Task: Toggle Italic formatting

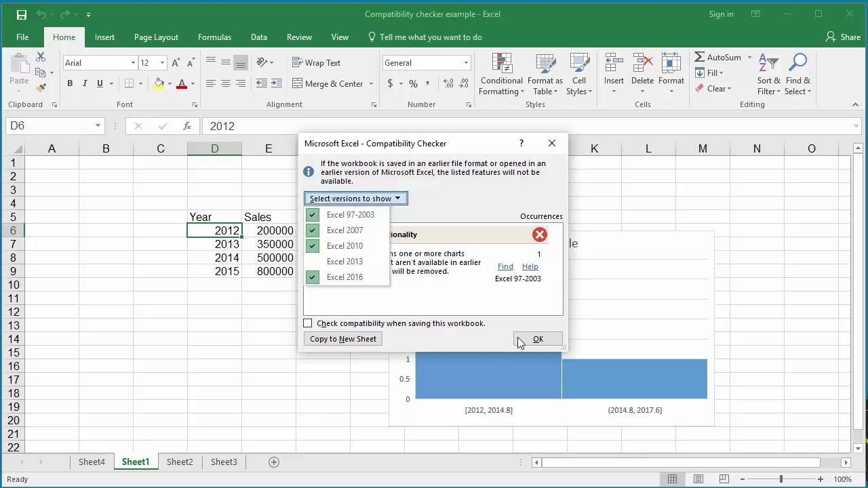Action: point(85,83)
